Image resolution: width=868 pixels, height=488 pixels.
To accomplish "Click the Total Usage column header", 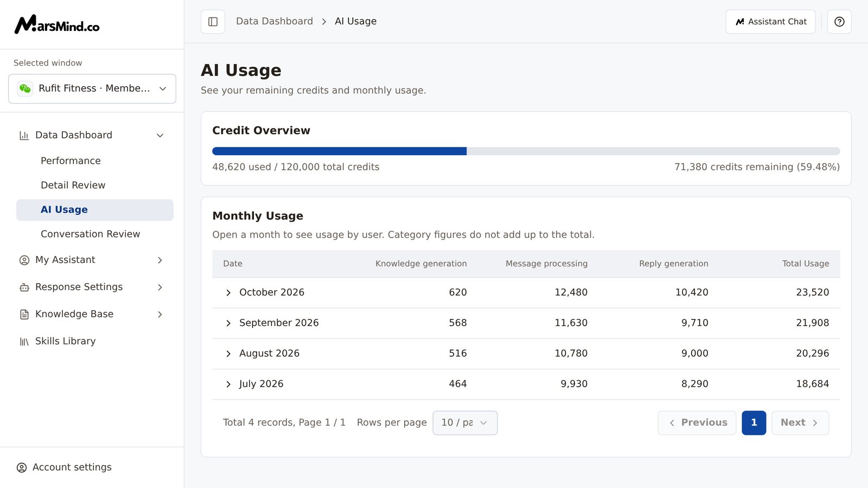I will 806,264.
